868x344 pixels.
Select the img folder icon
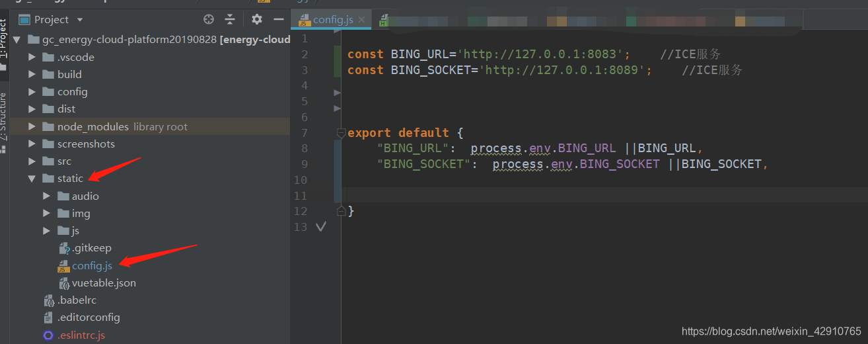click(63, 213)
